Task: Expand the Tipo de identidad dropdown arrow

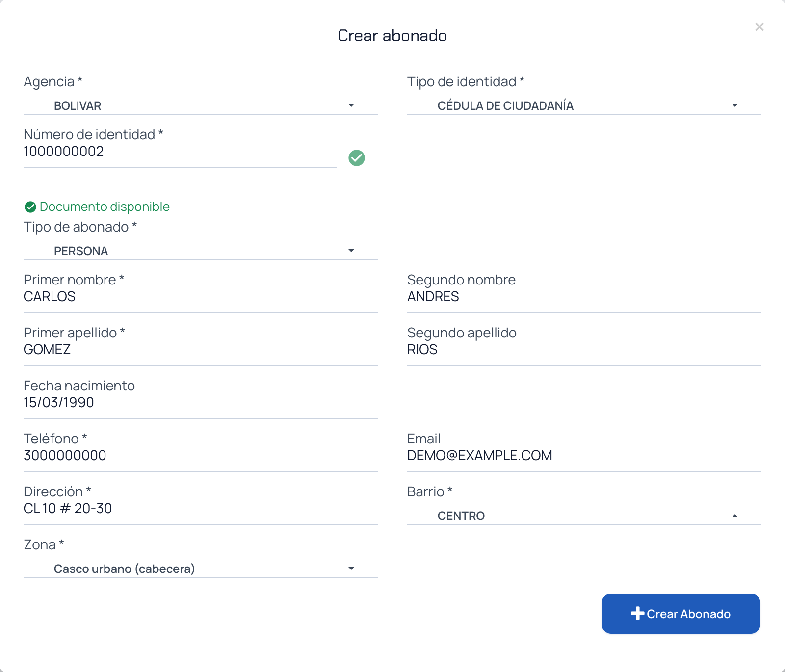Action: (x=735, y=105)
